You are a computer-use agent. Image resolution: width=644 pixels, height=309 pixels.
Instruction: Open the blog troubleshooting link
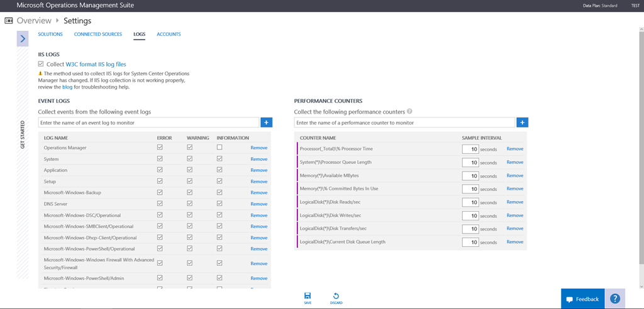[x=67, y=87]
